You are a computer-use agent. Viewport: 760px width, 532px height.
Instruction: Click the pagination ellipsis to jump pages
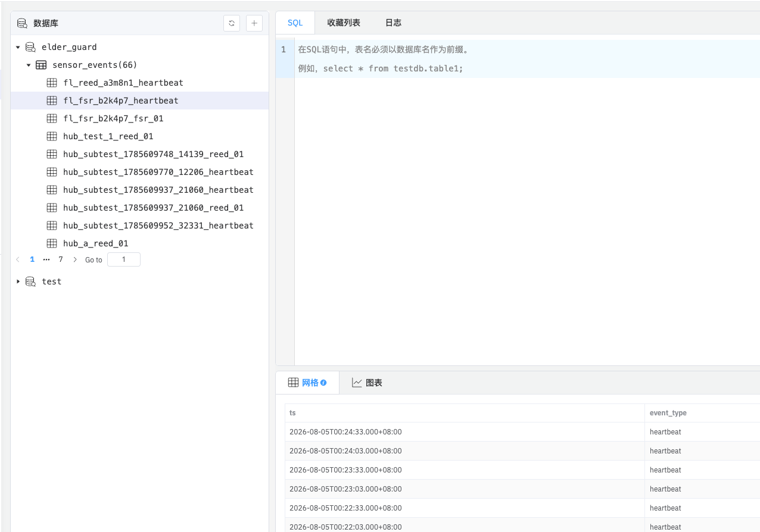[46, 259]
